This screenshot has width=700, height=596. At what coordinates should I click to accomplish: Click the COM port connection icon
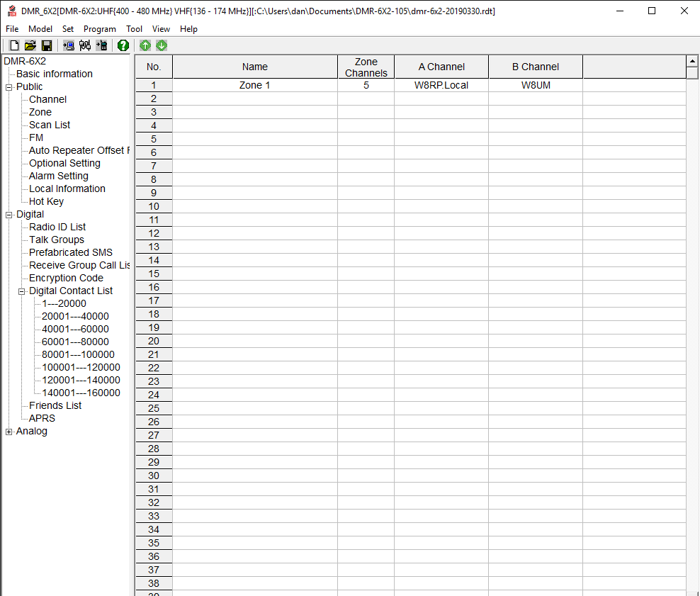pos(85,45)
